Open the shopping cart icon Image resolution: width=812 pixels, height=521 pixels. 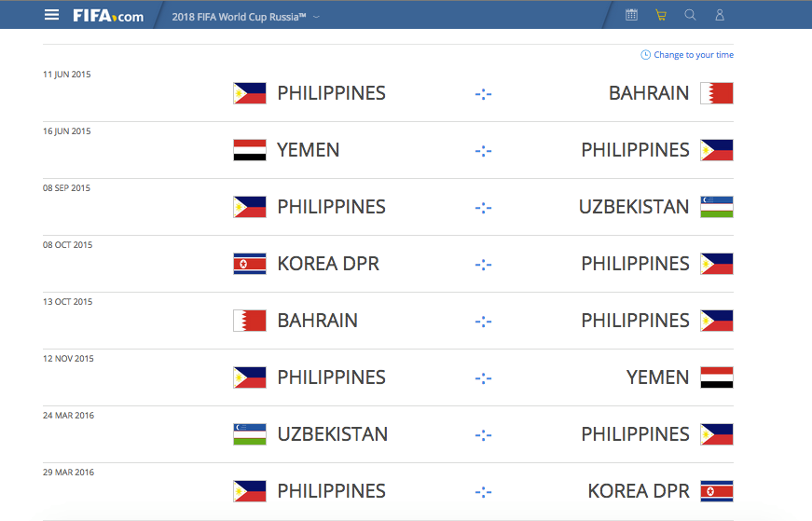point(661,15)
